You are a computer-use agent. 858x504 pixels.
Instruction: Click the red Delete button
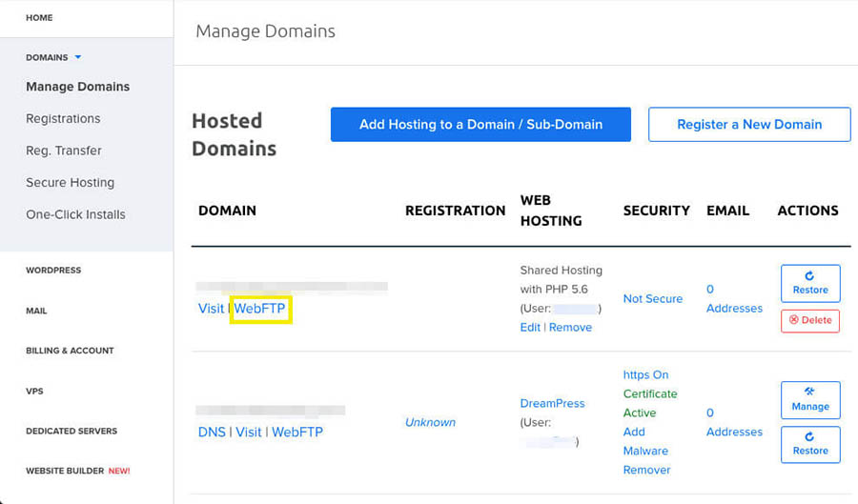tap(810, 320)
